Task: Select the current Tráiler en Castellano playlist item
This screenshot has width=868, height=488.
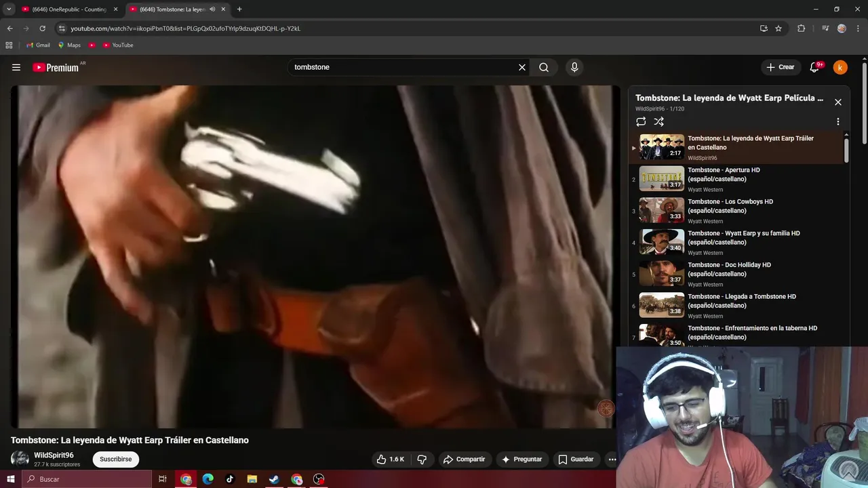Action: (x=736, y=147)
